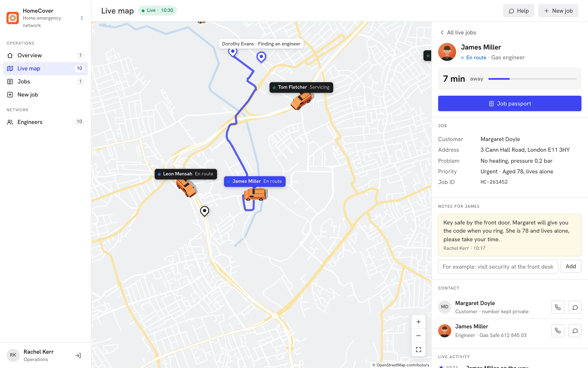This screenshot has width=588, height=368.
Task: Open the Engineers section
Action: coord(45,122)
